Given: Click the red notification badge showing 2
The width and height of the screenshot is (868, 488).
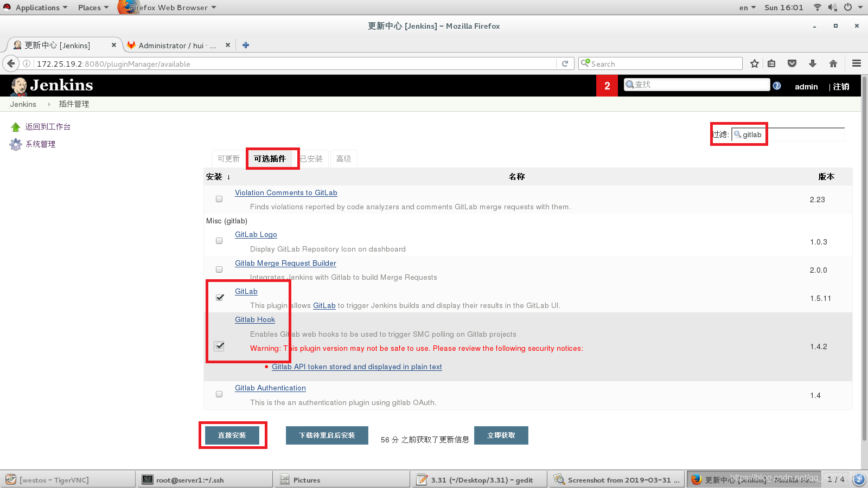Looking at the screenshot, I should point(607,86).
